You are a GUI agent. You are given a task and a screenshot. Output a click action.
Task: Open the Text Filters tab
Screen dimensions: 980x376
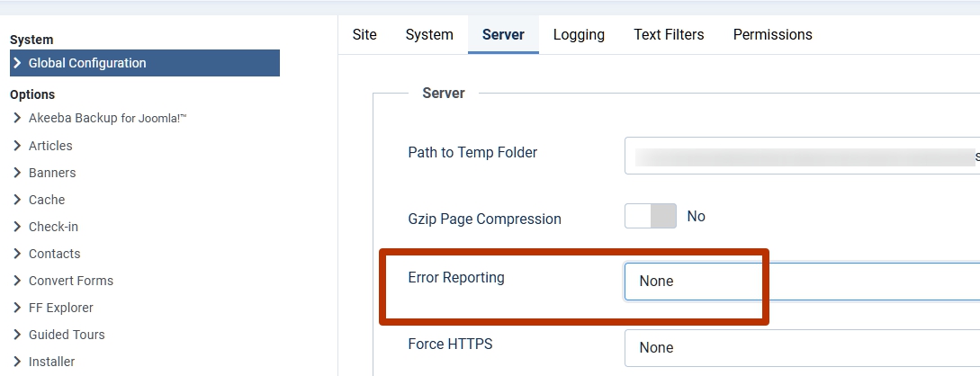(x=669, y=35)
